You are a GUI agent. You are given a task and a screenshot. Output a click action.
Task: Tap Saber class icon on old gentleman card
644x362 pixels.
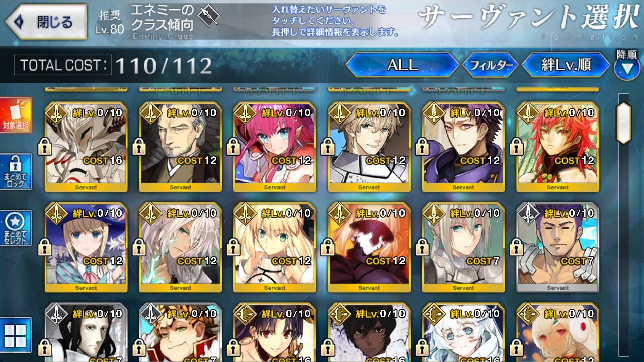tap(150, 114)
